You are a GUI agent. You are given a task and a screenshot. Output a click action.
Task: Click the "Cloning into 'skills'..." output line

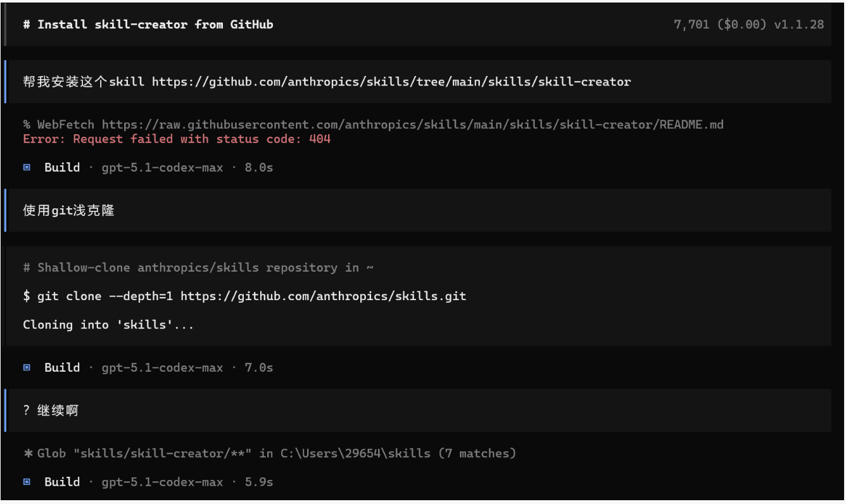point(108,325)
